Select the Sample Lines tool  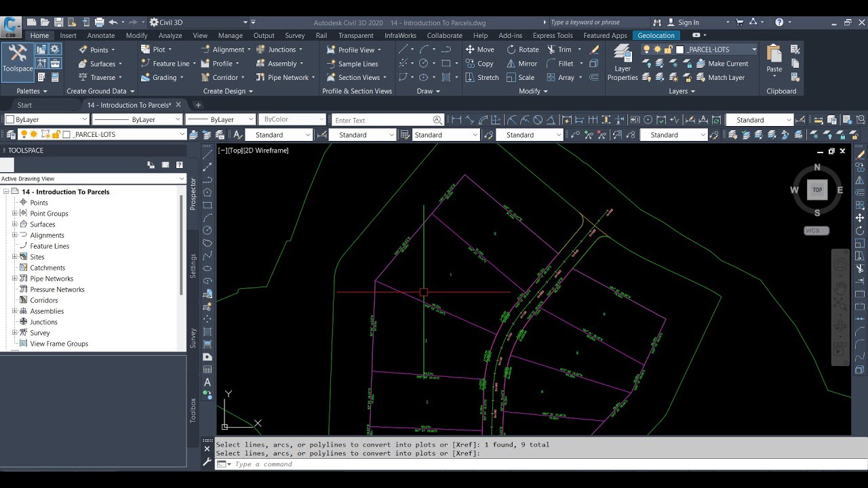pyautogui.click(x=352, y=64)
